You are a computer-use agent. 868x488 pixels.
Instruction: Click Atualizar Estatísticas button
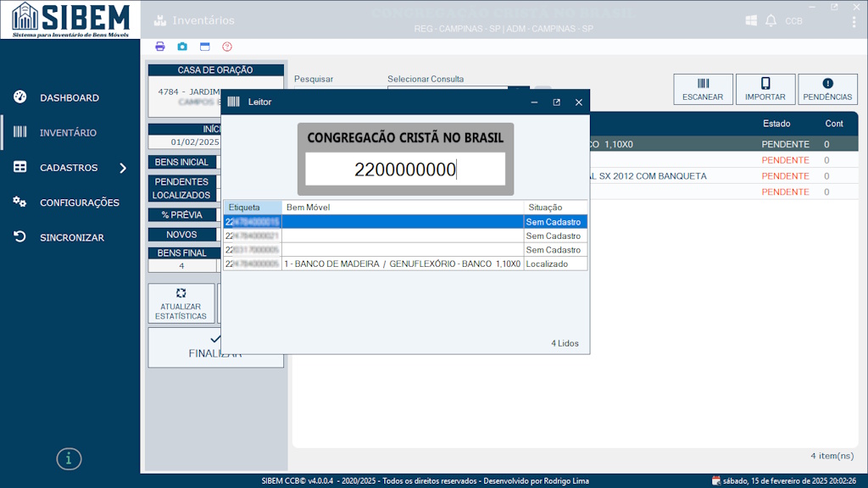181,303
